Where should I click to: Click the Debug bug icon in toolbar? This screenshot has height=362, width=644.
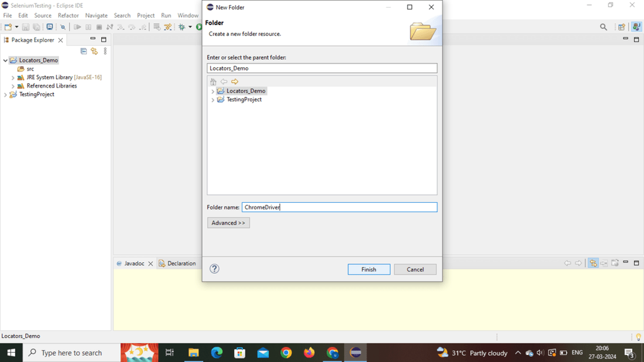(x=182, y=26)
